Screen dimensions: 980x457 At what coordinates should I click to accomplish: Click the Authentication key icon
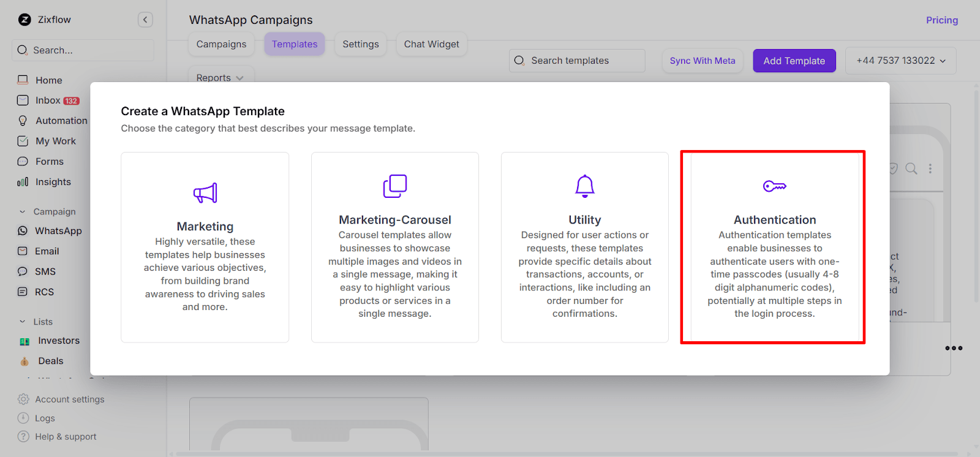coord(775,186)
